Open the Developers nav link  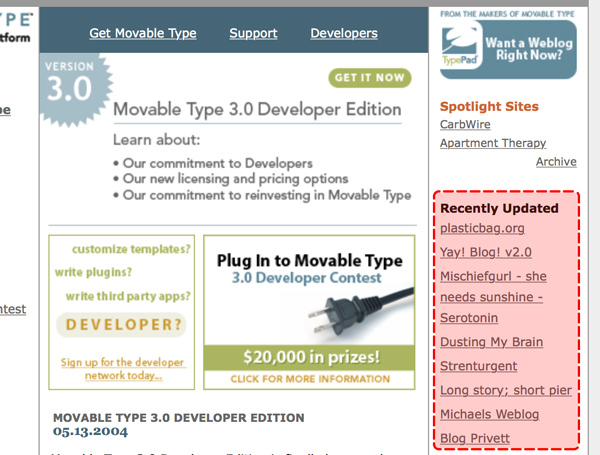tap(344, 33)
